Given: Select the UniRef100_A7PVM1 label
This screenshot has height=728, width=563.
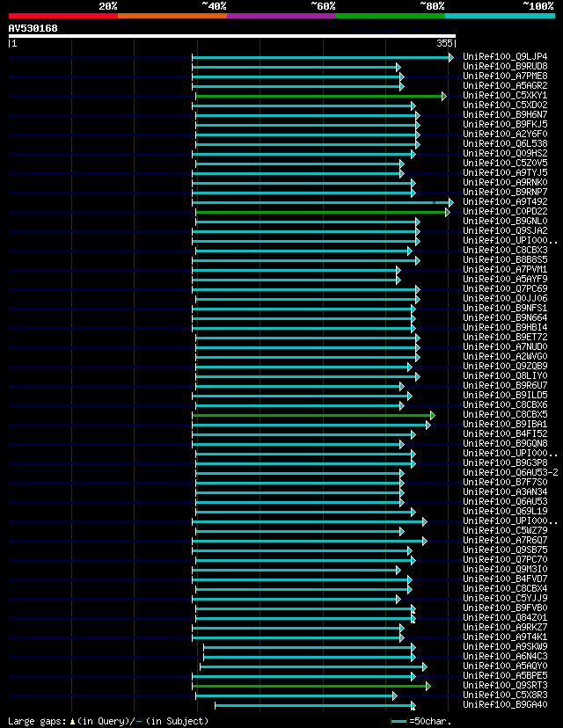Looking at the screenshot, I should tap(505, 269).
